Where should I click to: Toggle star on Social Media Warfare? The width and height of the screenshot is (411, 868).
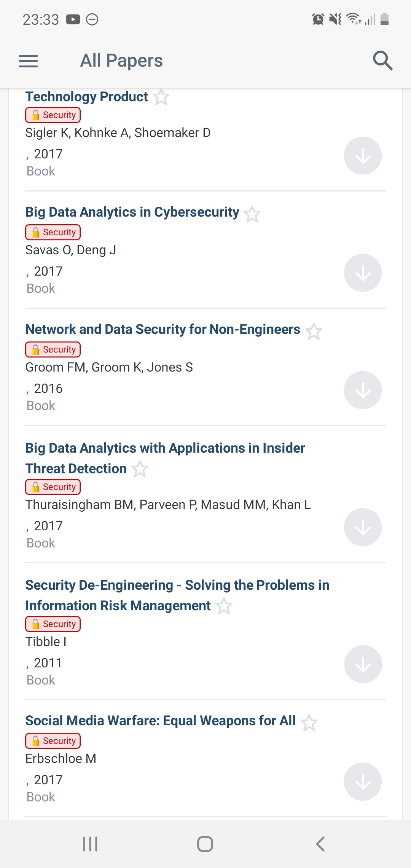click(309, 723)
